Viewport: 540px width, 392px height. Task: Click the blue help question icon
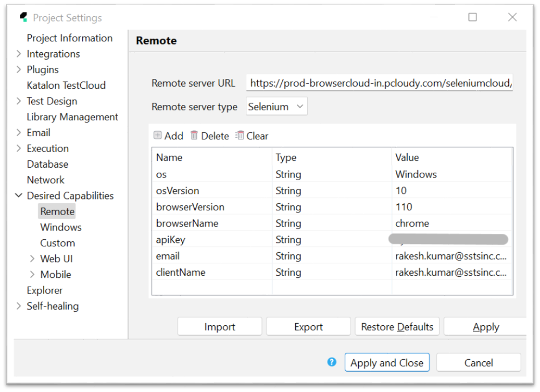tap(332, 362)
